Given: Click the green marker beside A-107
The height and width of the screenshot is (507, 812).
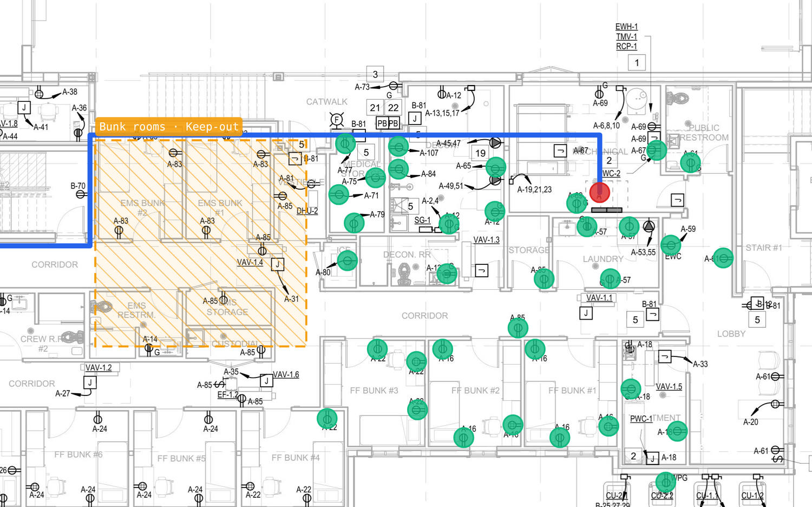Looking at the screenshot, I should 398,146.
